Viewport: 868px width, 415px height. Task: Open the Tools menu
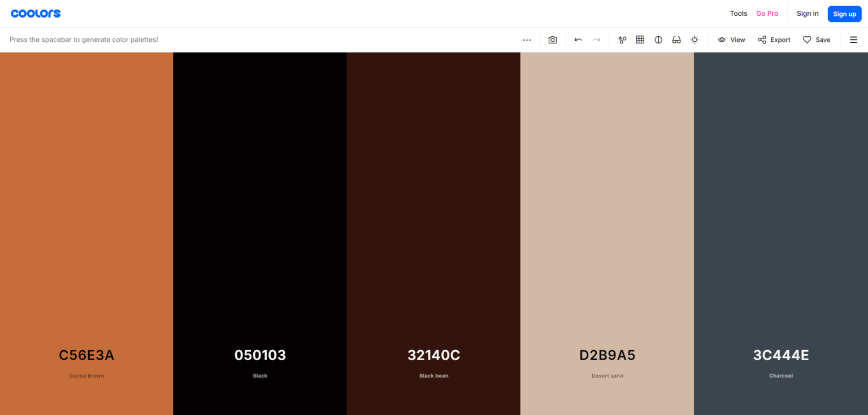738,13
